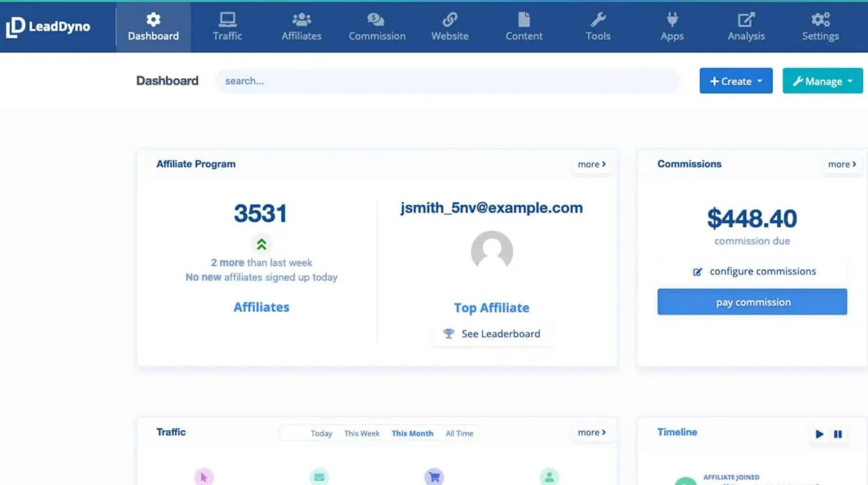The width and height of the screenshot is (868, 485).
Task: Focus the dashboard search field
Action: [448, 81]
